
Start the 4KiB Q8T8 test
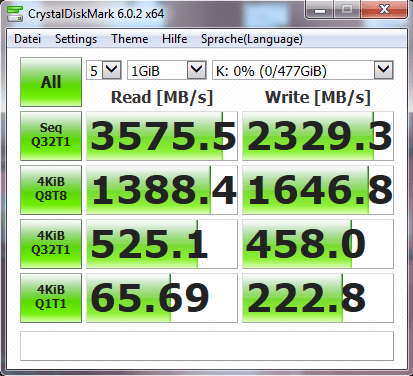pos(51,190)
